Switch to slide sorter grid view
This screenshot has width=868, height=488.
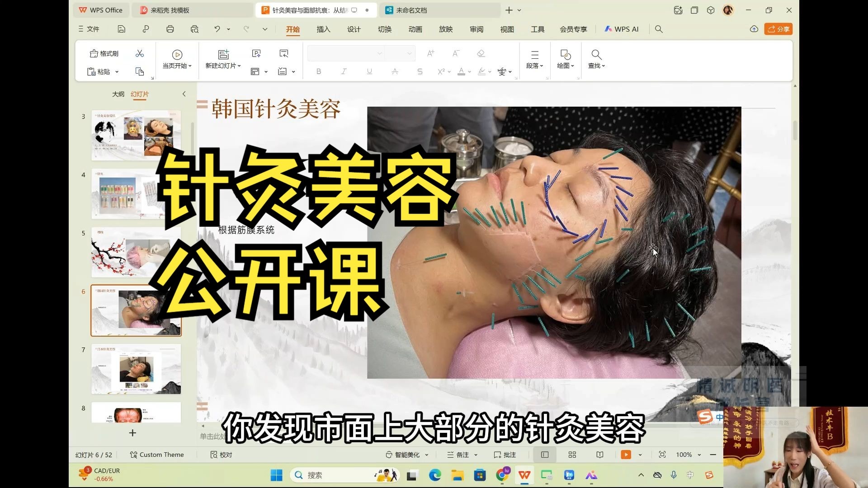572,455
